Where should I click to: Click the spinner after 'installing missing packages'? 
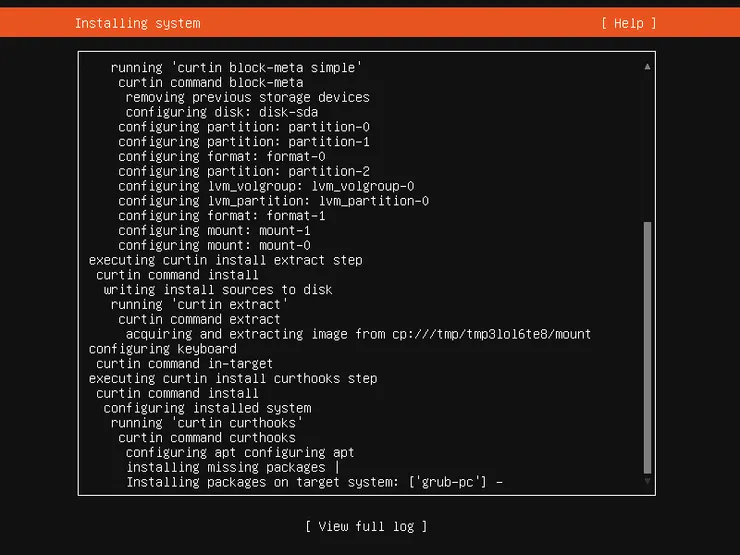(x=337, y=467)
